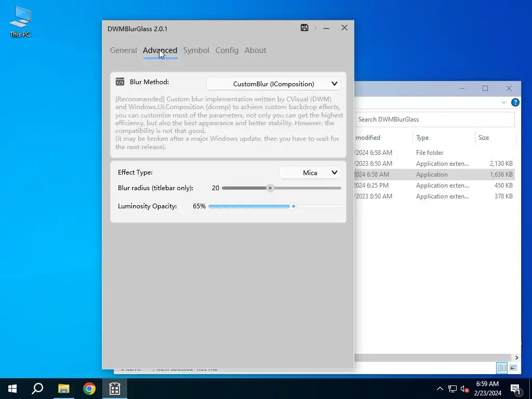Click the Explorer help question mark icon

[515, 102]
